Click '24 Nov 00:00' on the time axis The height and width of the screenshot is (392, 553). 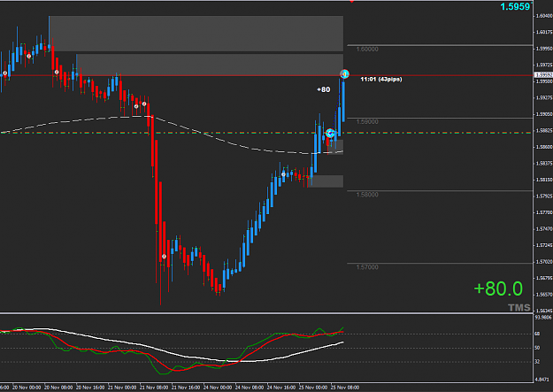click(x=218, y=388)
